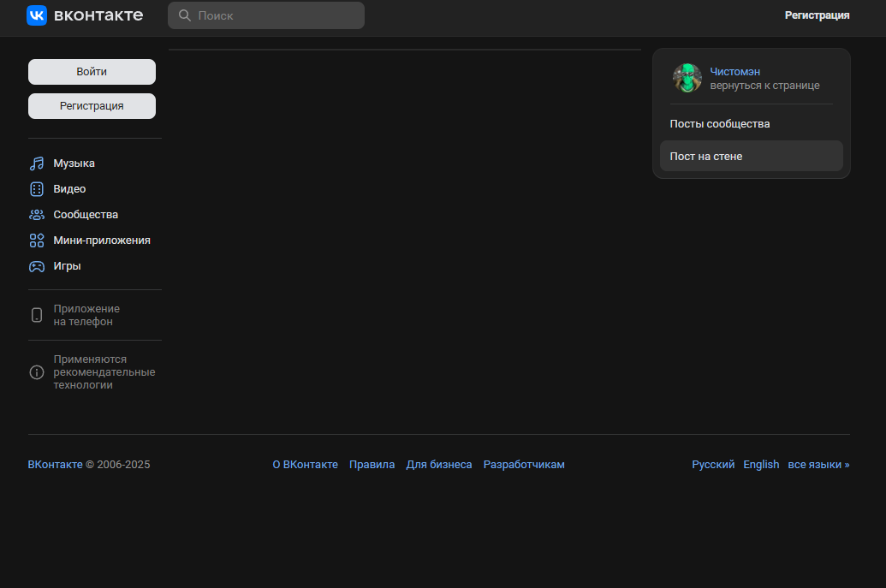This screenshot has height=588, width=886.
Task: Open the Сообщества menu label
Action: tap(86, 215)
